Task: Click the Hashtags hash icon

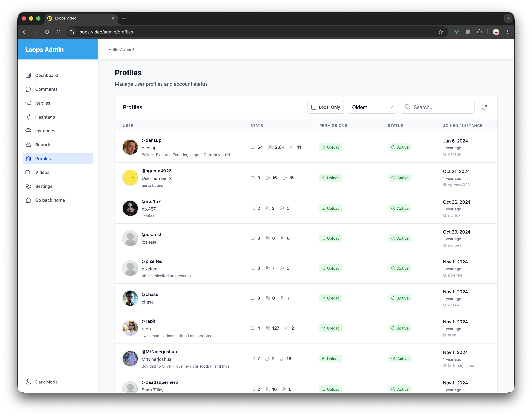Action: (28, 117)
